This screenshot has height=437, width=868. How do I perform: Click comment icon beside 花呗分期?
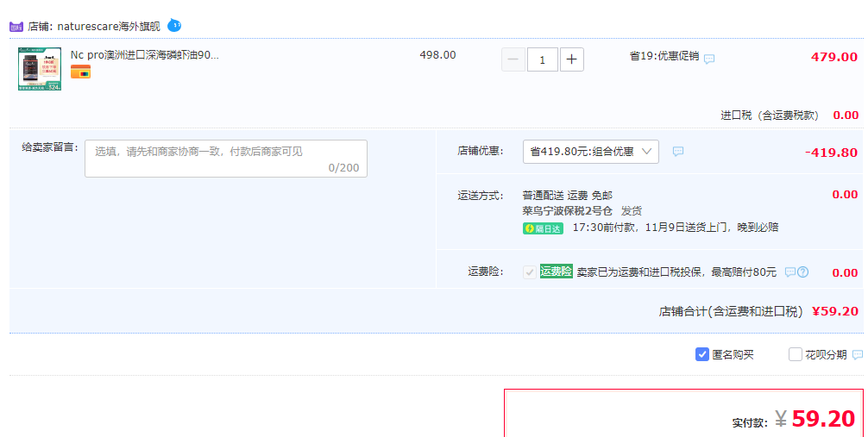(x=858, y=355)
